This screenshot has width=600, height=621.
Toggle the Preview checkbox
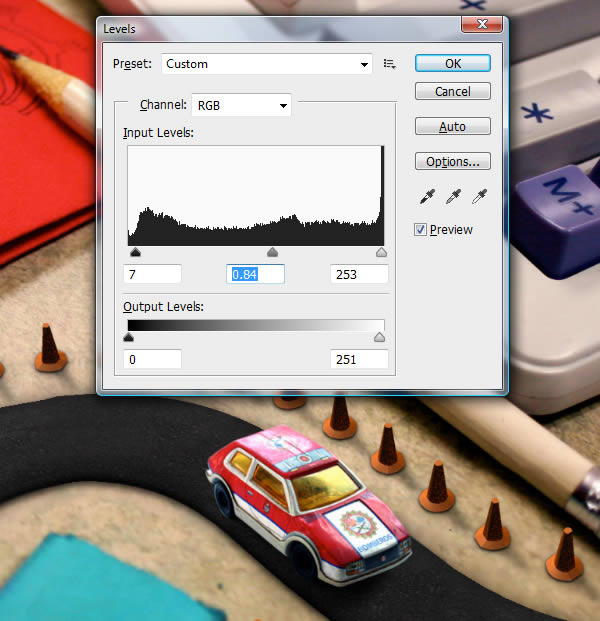(x=420, y=230)
